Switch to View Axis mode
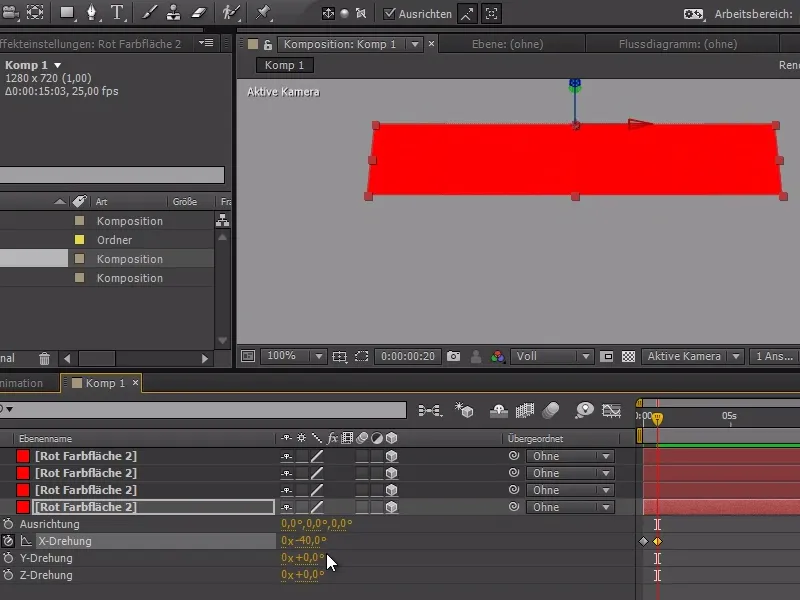This screenshot has height=600, width=800. click(x=361, y=14)
